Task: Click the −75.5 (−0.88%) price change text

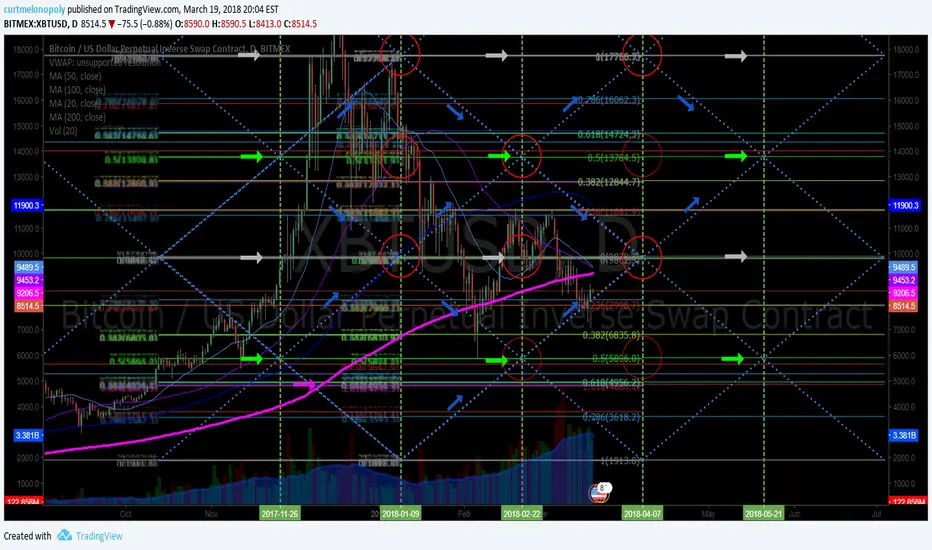Action: pyautogui.click(x=143, y=24)
